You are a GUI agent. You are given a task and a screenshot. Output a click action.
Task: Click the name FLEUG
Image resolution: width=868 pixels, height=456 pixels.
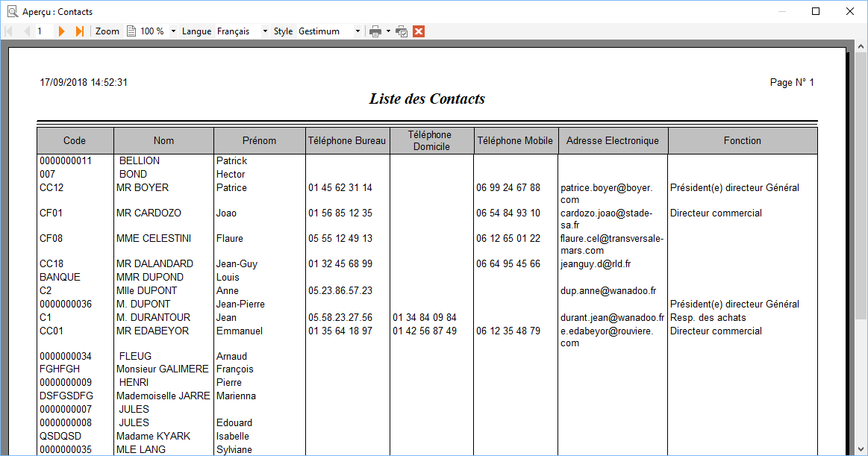pos(135,357)
